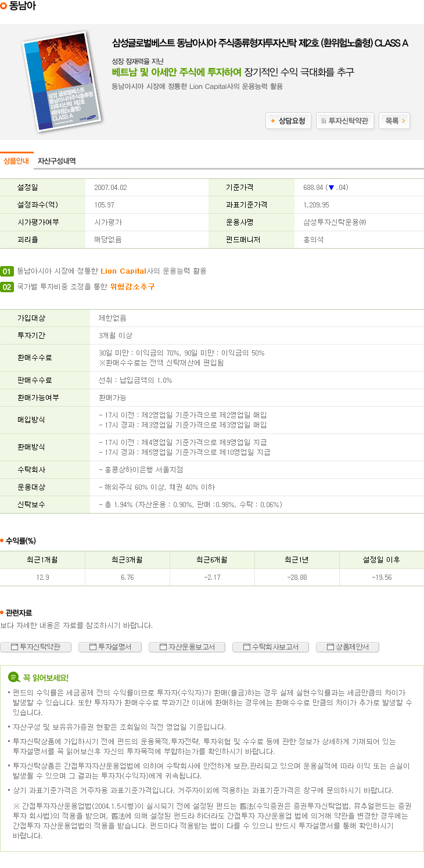Click the orange circle beside 동남아 heading
Screen dimensions: 424x868
point(4,6)
